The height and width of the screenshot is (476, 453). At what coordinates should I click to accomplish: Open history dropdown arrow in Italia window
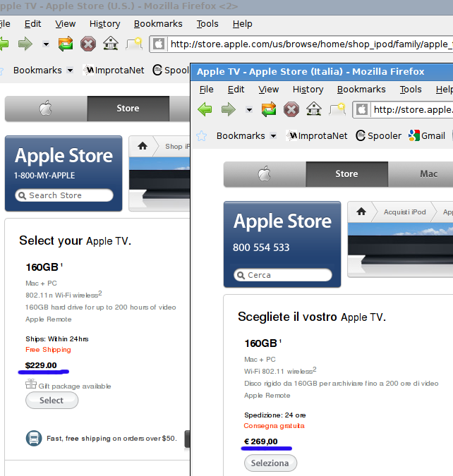tap(249, 109)
